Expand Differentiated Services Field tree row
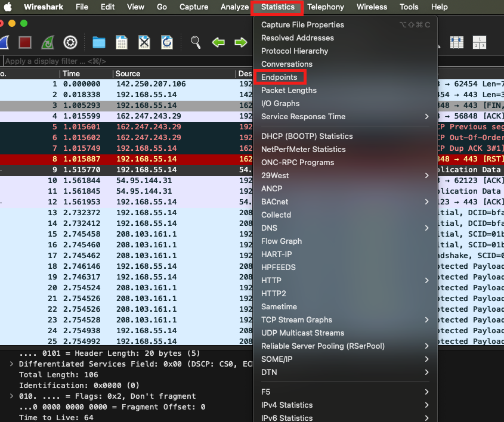 click(x=11, y=364)
